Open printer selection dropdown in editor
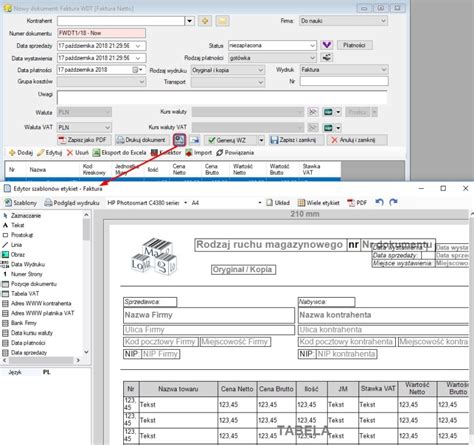Screen dimensions: 474x445 tap(186, 203)
